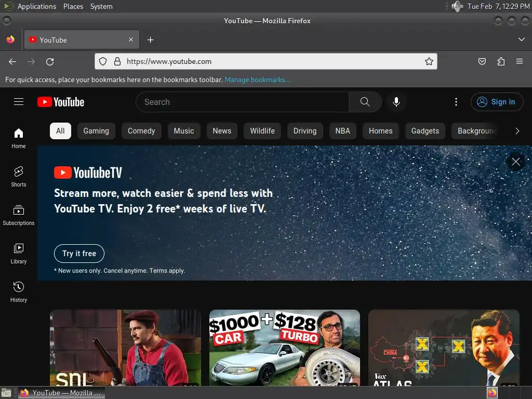Open Subscriptions in the sidebar

19,216
